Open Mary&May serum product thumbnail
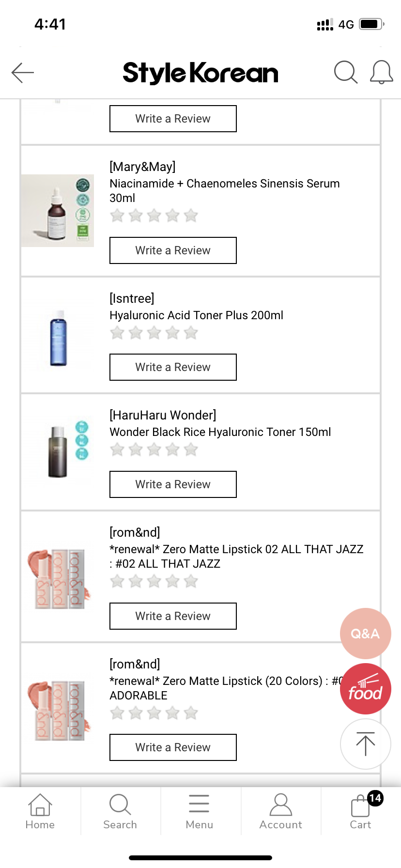Viewport: 401px width, 868px height. (x=58, y=211)
